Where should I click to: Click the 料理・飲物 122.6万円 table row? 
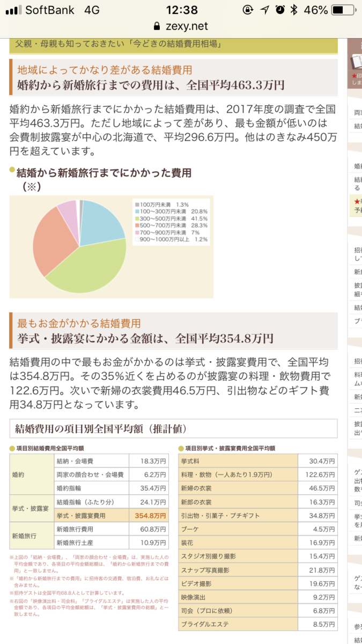pyautogui.click(x=258, y=474)
